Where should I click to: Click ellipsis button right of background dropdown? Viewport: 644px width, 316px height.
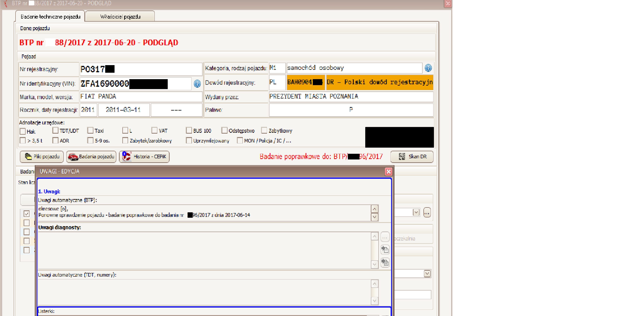(x=427, y=213)
